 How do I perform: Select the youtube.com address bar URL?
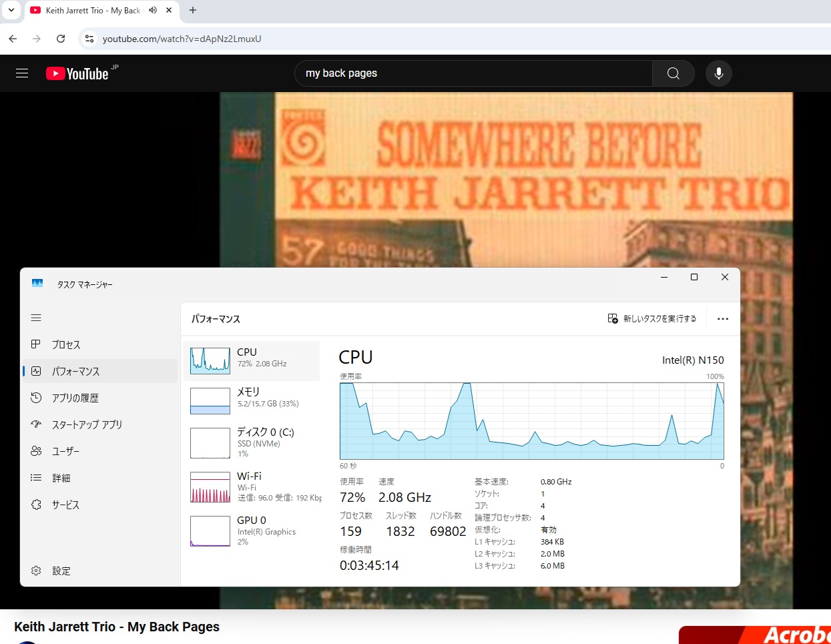[182, 39]
